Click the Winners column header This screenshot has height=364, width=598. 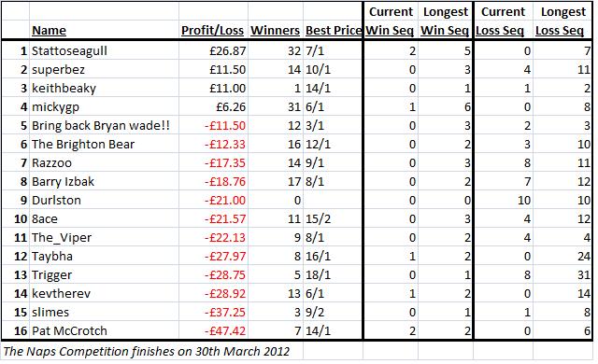click(x=275, y=31)
